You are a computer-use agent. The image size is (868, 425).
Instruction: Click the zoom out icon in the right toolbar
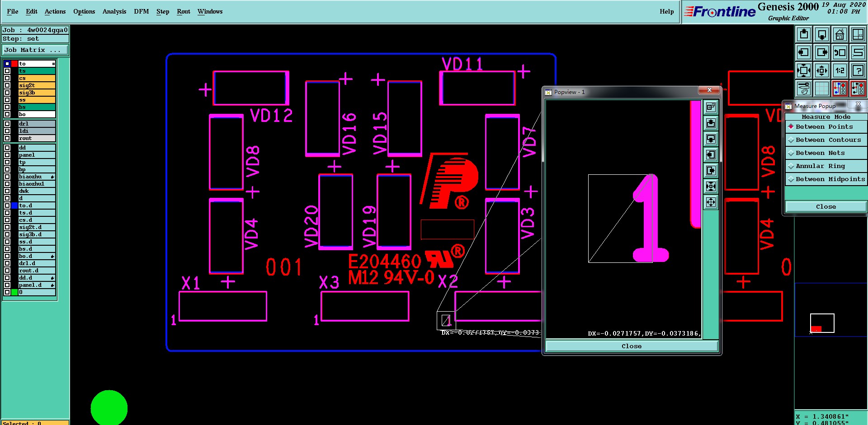tap(822, 70)
